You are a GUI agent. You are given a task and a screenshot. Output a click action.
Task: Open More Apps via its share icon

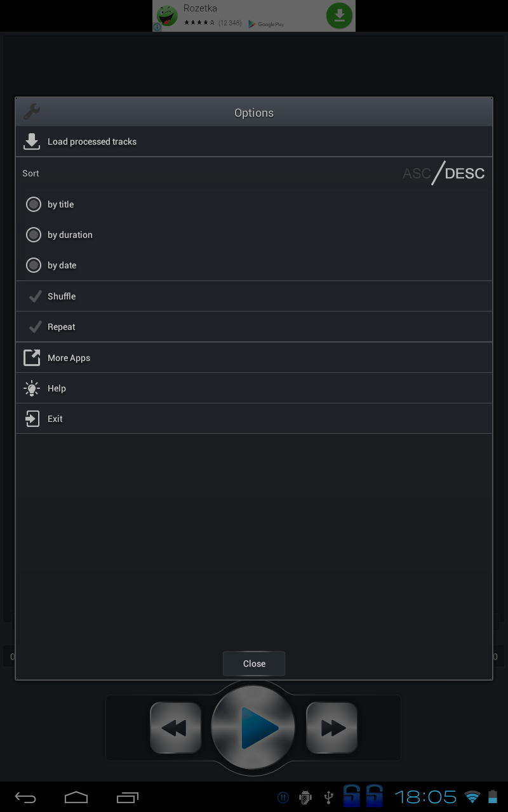click(x=32, y=358)
